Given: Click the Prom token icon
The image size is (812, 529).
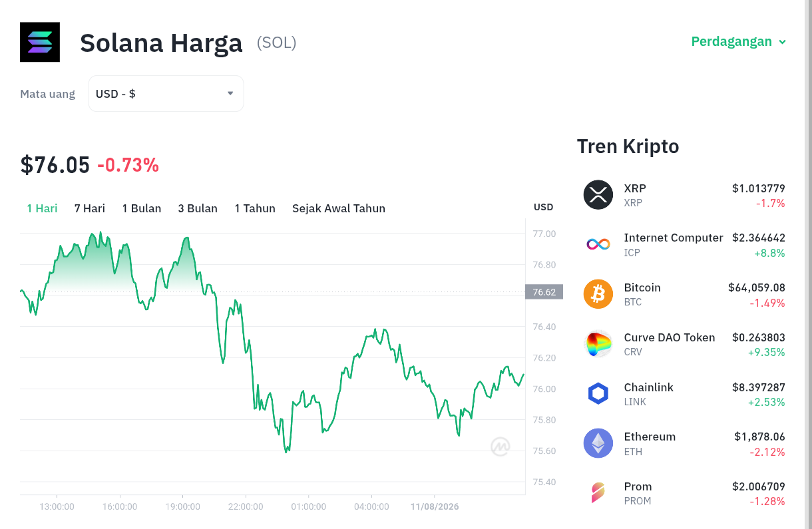Looking at the screenshot, I should click(598, 493).
